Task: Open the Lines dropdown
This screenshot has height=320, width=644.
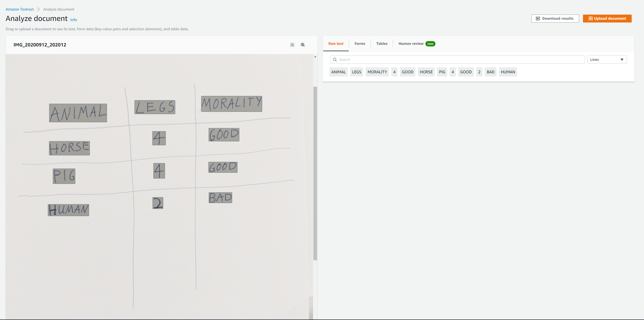Action: point(607,59)
